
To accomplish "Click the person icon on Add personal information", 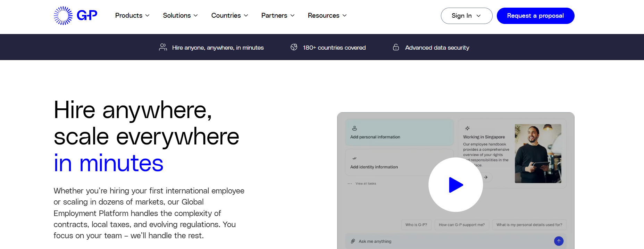I will coord(354,128).
